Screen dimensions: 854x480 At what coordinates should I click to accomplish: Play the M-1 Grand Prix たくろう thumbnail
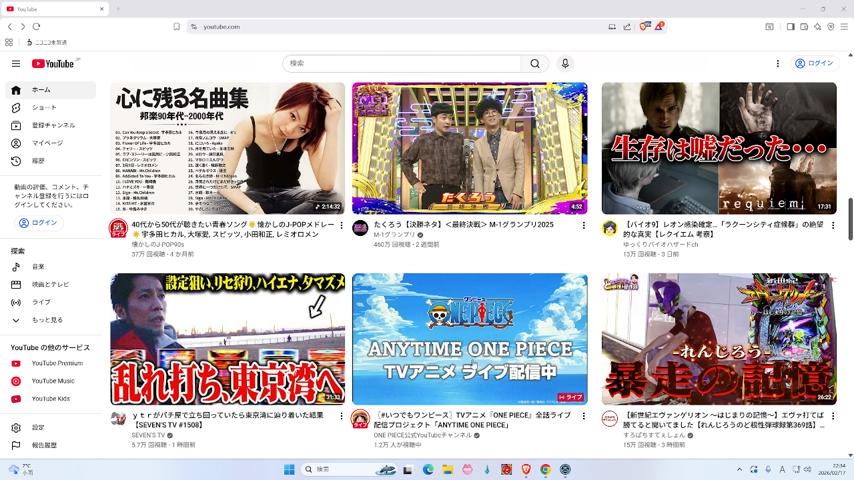pos(469,148)
